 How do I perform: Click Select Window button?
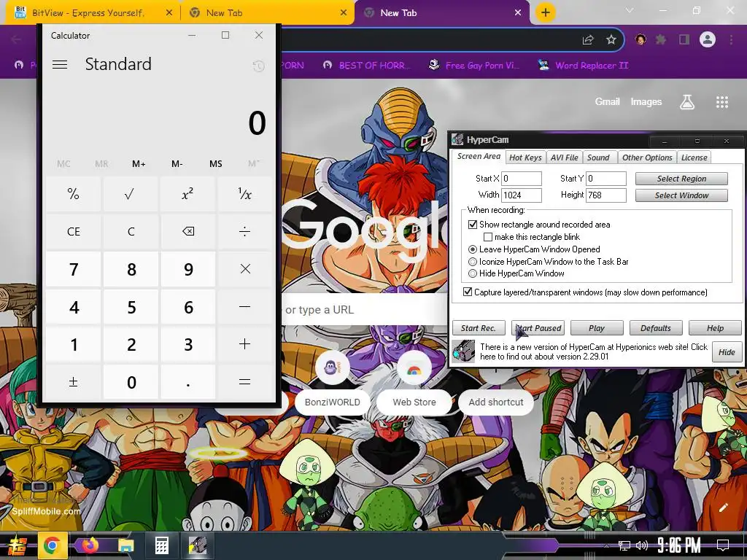681,195
